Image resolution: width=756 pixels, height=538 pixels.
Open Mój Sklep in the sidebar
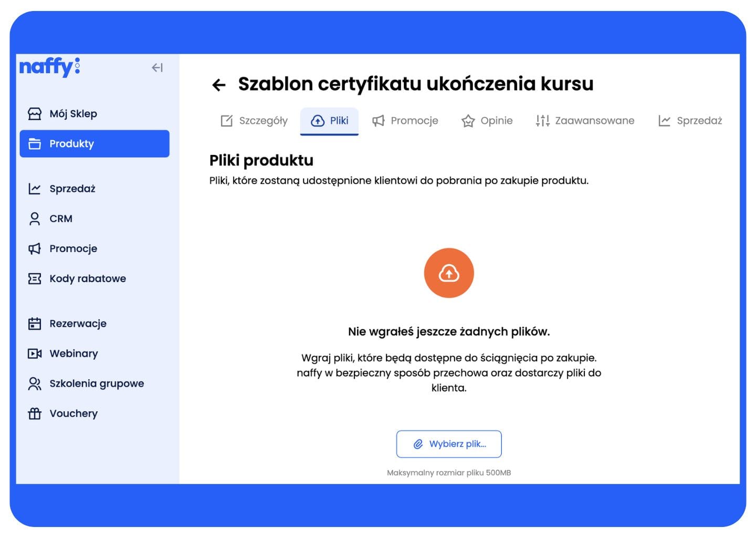94,113
